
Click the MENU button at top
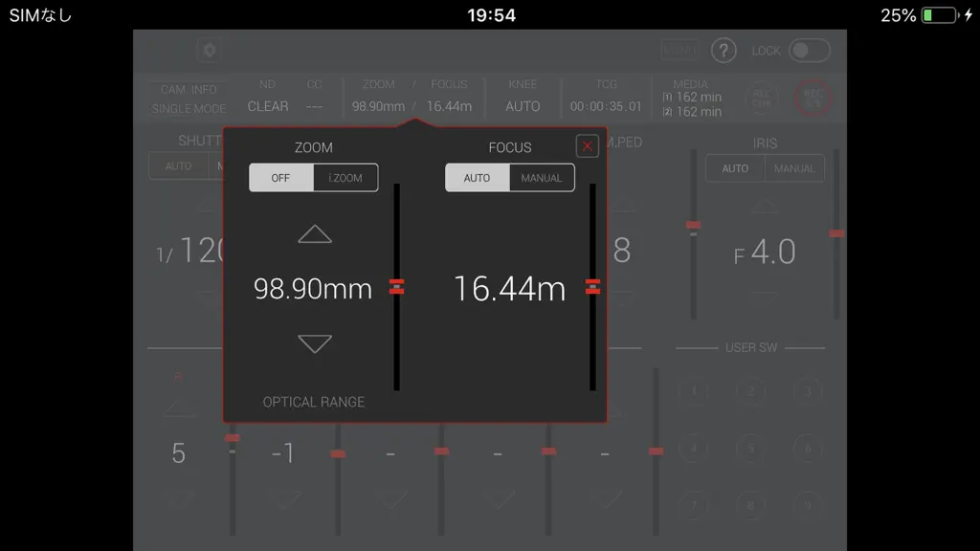click(x=679, y=50)
